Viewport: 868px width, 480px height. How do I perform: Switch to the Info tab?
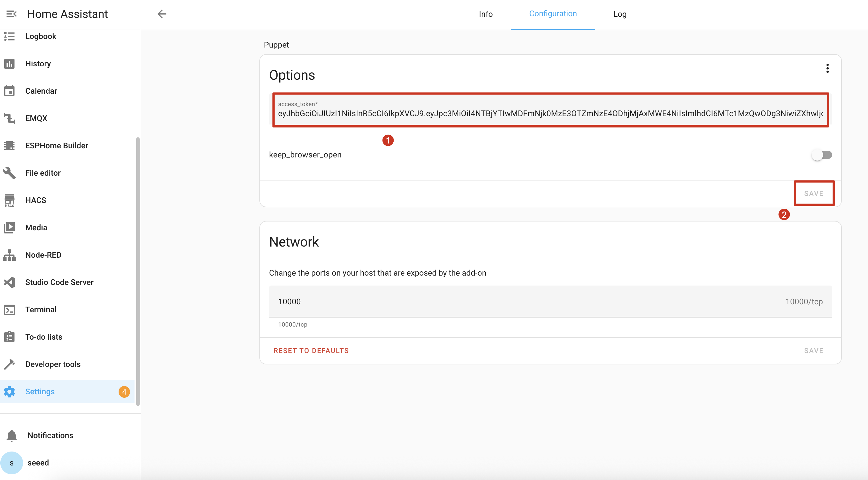tap(485, 14)
